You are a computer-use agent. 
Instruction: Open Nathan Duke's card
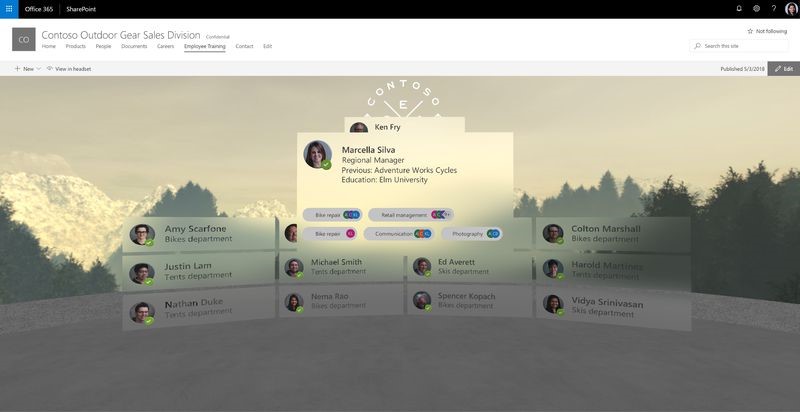(x=198, y=310)
